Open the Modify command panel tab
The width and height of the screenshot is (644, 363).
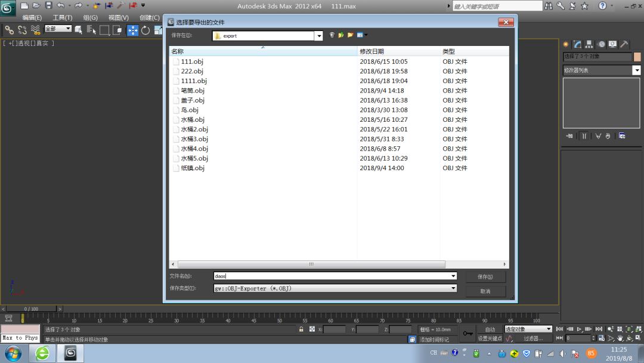[x=577, y=44]
